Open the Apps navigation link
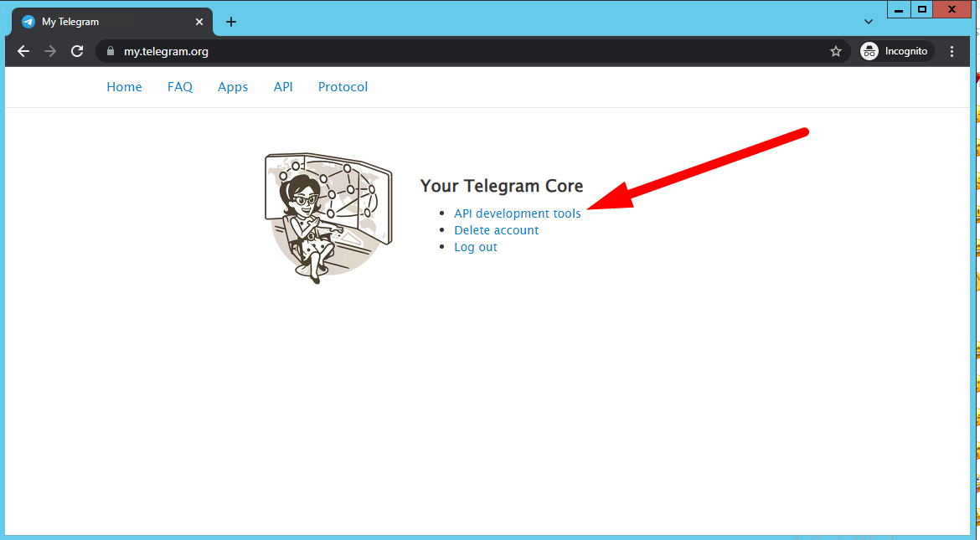This screenshot has width=980, height=540. coord(233,87)
